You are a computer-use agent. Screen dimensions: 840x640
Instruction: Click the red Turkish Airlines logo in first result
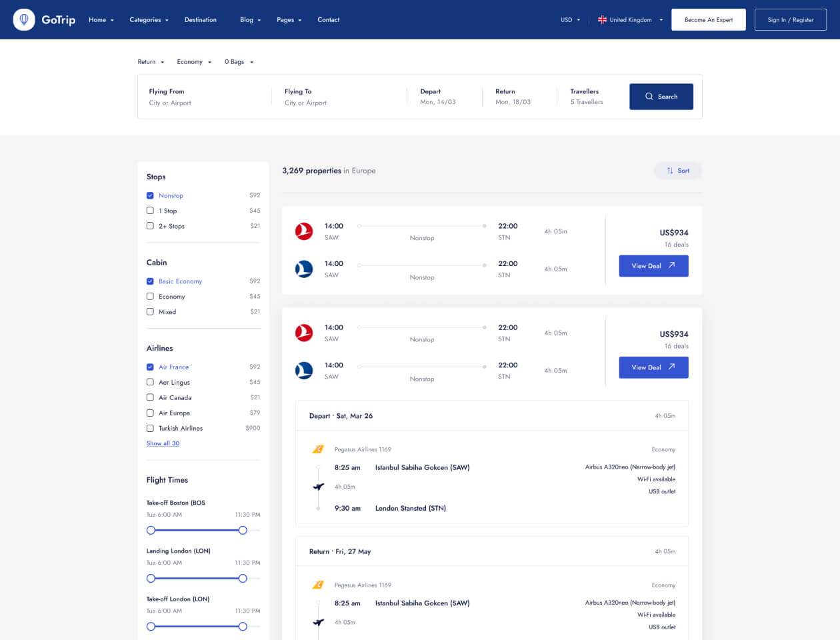(304, 231)
